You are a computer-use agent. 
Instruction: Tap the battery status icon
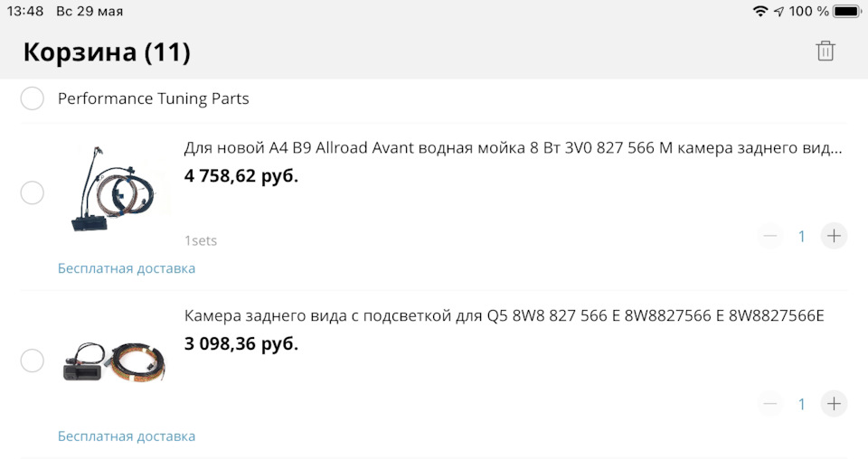tap(846, 12)
